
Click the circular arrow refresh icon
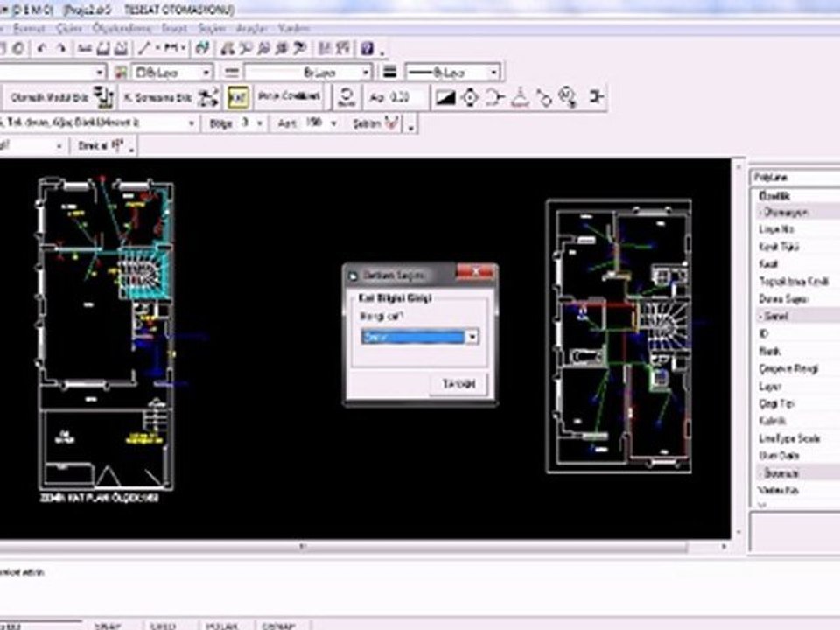346,97
